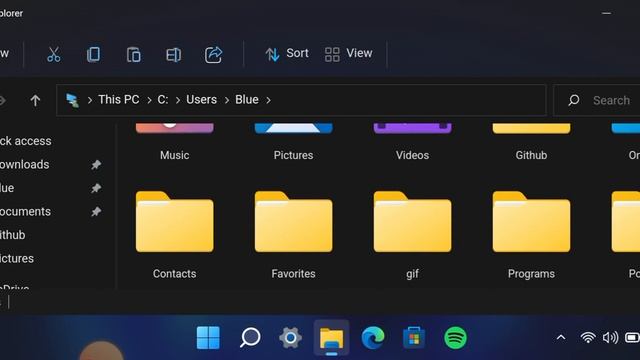
Task: Launch Microsoft Edge from taskbar
Action: click(x=373, y=338)
